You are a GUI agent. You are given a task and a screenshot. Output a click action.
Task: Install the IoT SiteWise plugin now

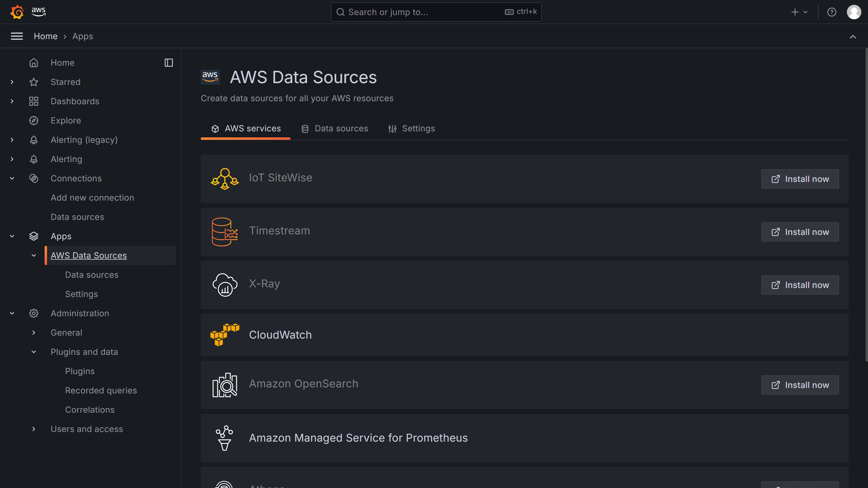point(800,179)
